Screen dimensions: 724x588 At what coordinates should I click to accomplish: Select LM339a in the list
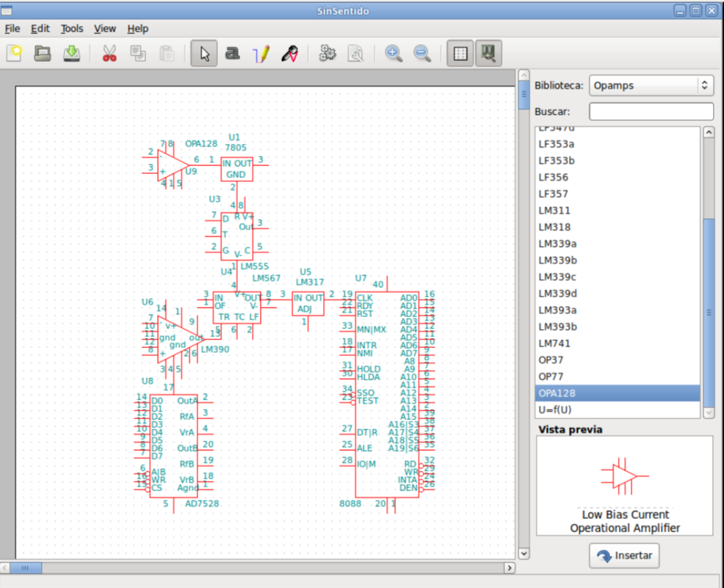pos(618,244)
